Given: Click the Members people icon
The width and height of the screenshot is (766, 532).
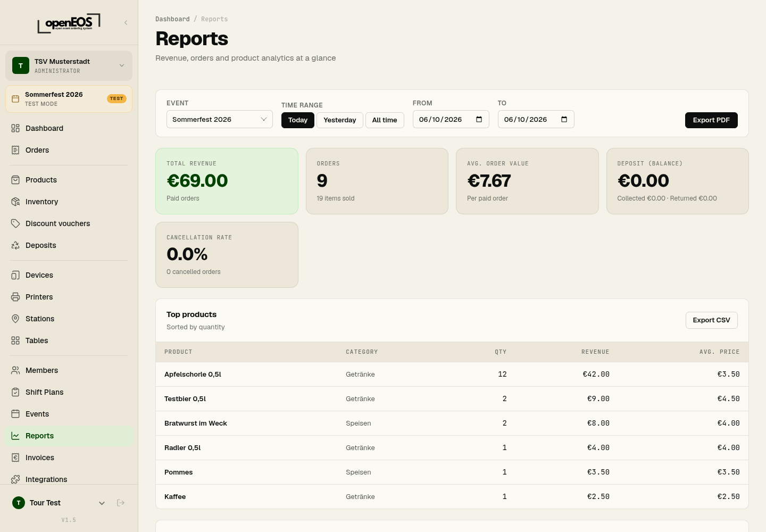Looking at the screenshot, I should (x=15, y=370).
